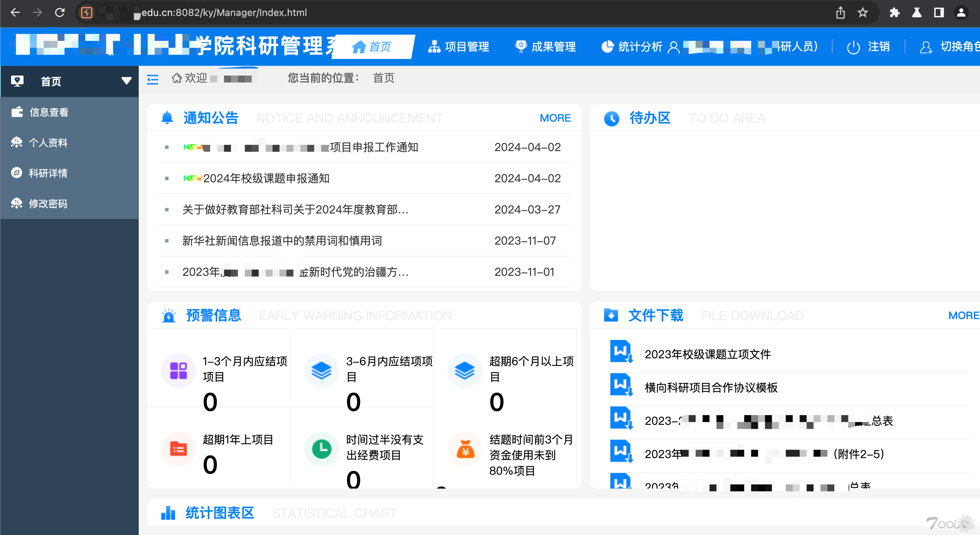
Task: Click the clock icon of 待办区
Action: pyautogui.click(x=611, y=119)
